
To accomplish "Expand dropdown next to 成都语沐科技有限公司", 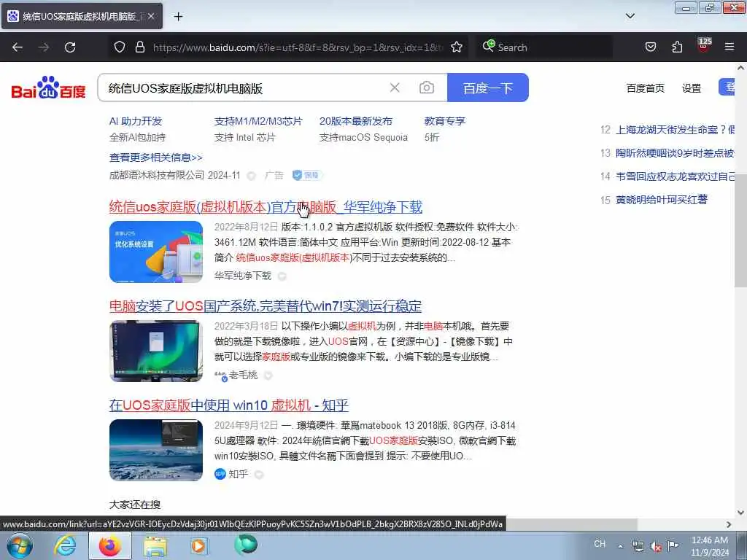I will click(251, 176).
